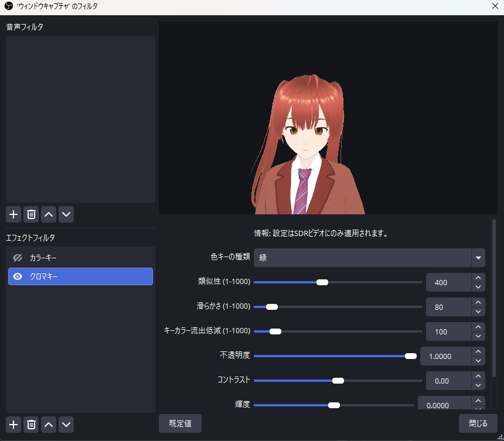Add a new effect filter with plus icon

tap(13, 425)
